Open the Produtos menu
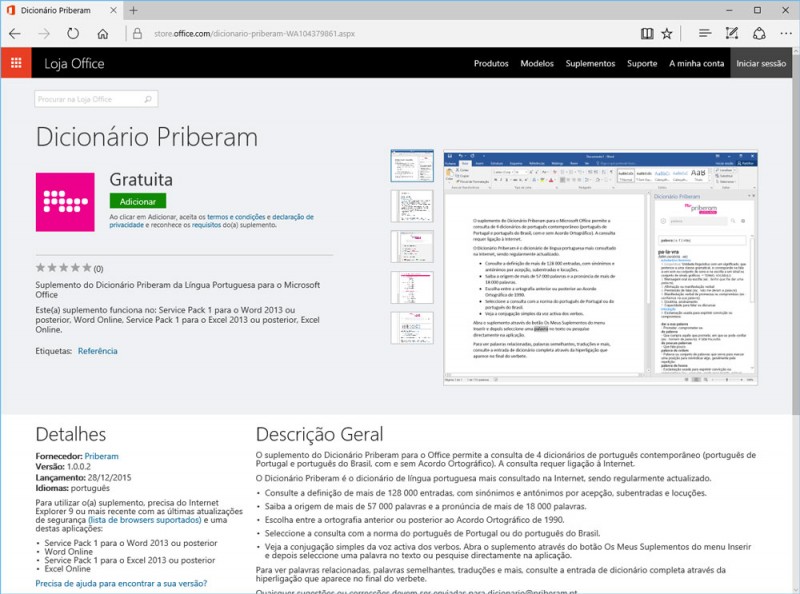The image size is (800, 594). [491, 63]
